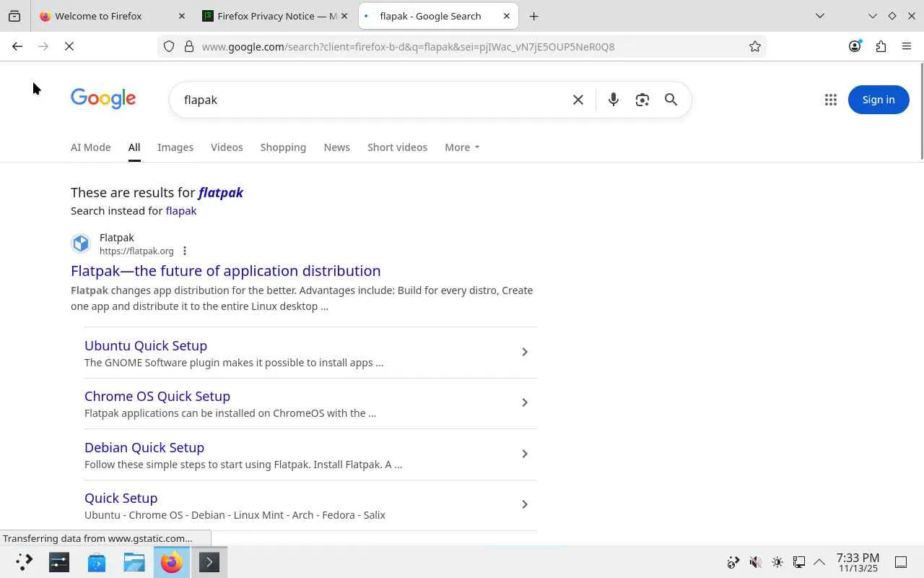Go back to the previous page
This screenshot has width=924, height=578.
[x=17, y=46]
